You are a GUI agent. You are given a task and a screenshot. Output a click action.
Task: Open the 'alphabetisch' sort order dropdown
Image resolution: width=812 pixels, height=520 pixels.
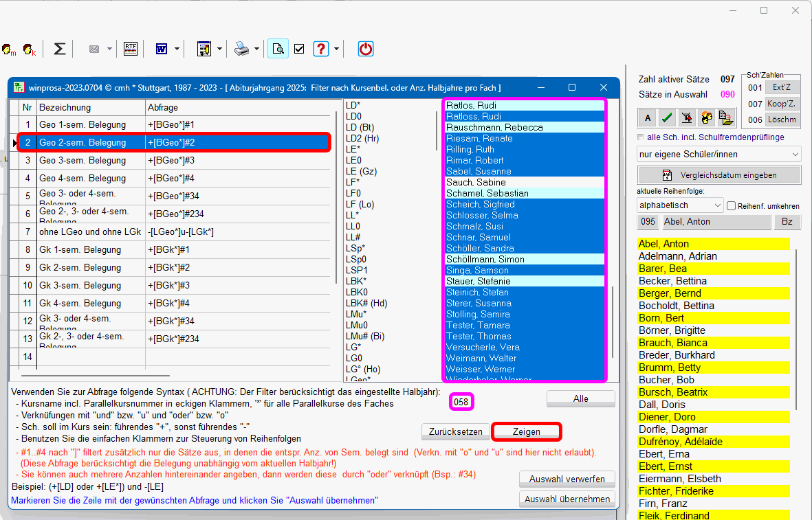679,205
